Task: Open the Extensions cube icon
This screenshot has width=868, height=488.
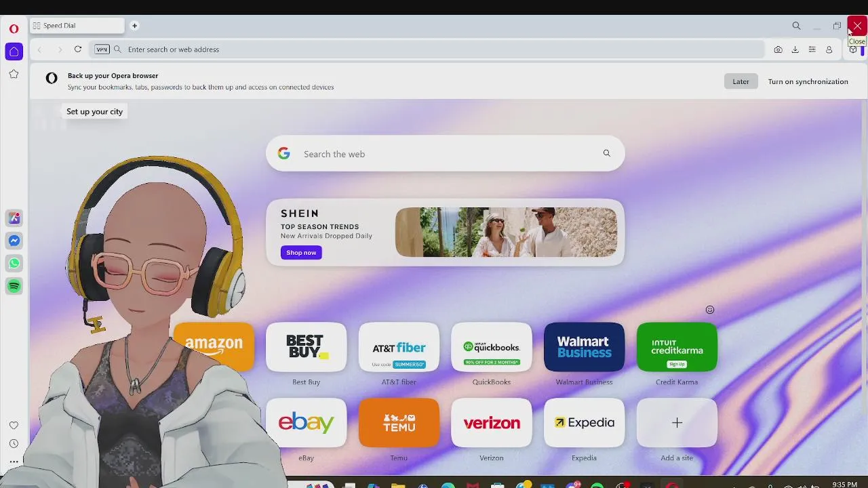Action: pos(853,49)
